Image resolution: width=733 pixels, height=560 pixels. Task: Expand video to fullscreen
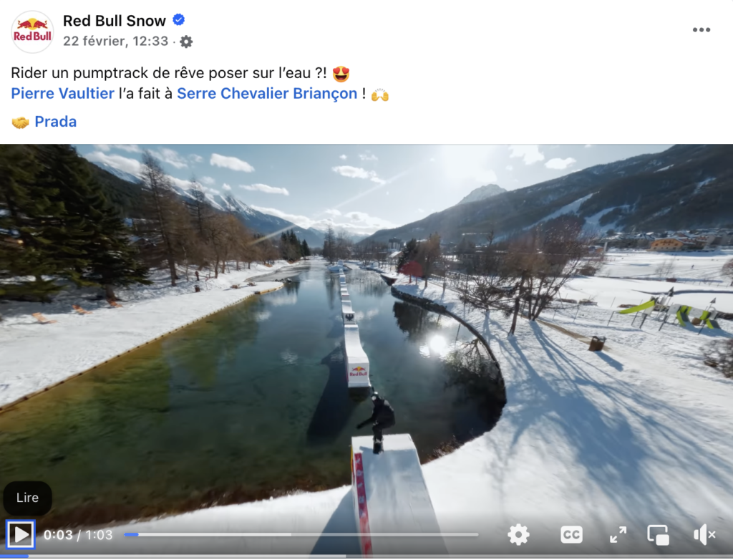coord(618,534)
